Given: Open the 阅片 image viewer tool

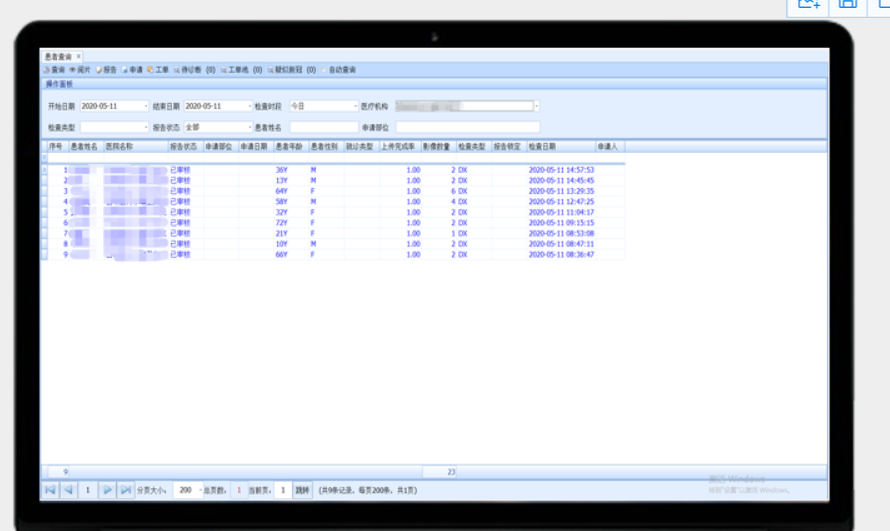Looking at the screenshot, I should (80, 70).
